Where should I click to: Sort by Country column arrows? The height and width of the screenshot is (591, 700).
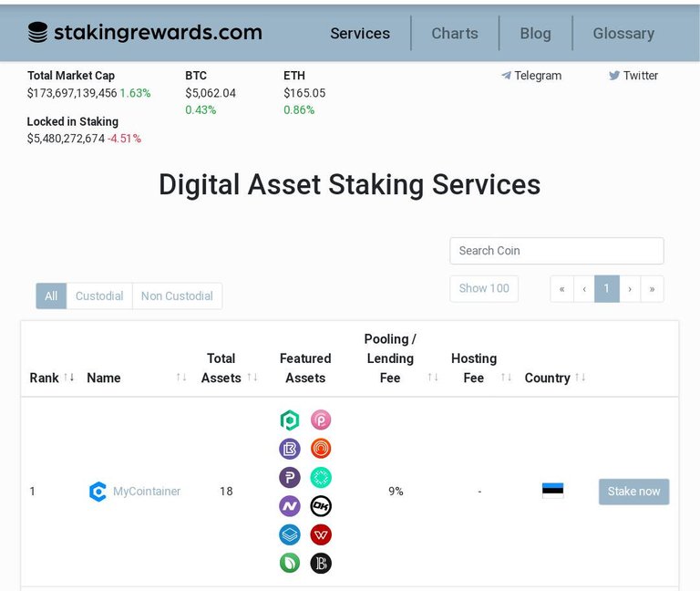[580, 378]
